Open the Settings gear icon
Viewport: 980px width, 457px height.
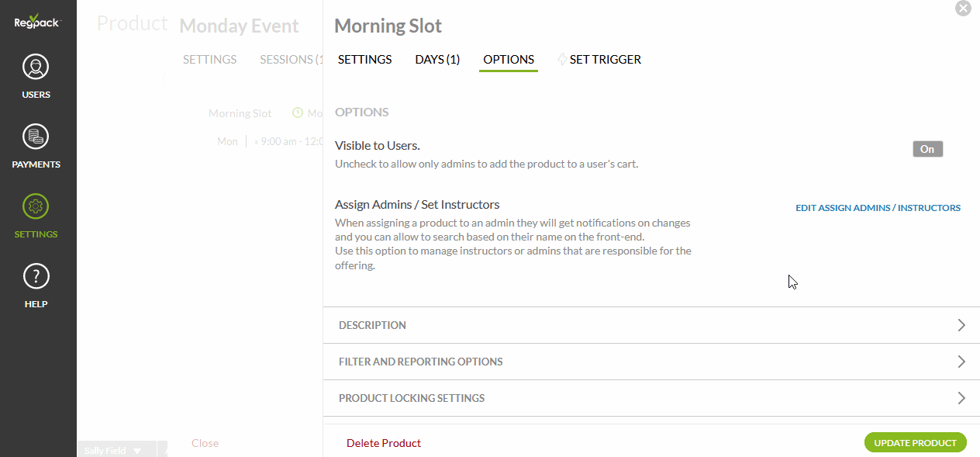point(36,207)
